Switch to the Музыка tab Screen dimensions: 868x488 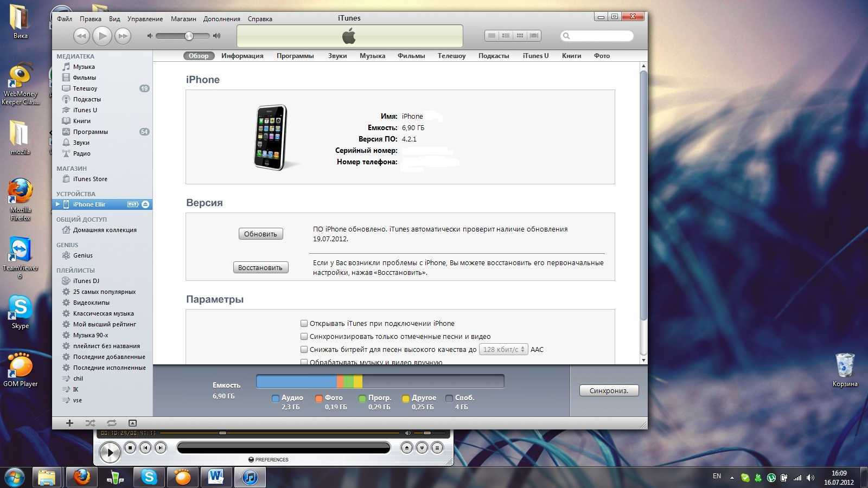[372, 56]
